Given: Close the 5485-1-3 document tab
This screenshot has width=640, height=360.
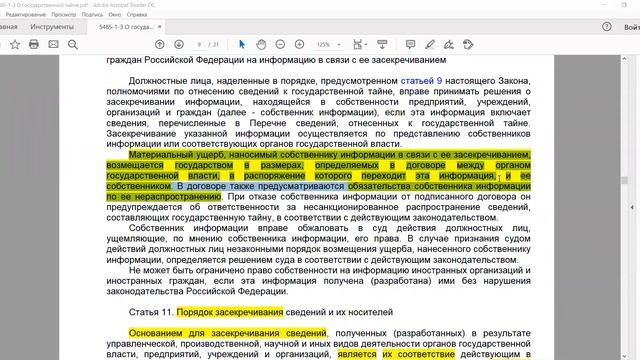Looking at the screenshot, I should point(160,27).
